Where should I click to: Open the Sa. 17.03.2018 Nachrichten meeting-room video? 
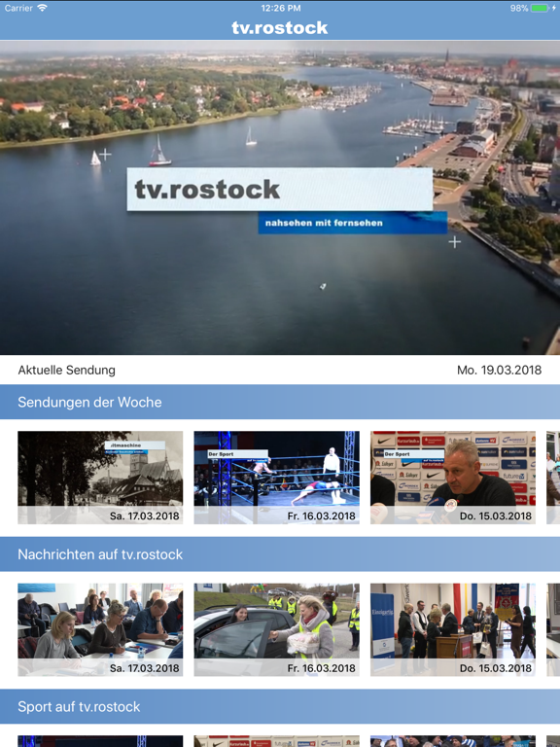pyautogui.click(x=100, y=630)
